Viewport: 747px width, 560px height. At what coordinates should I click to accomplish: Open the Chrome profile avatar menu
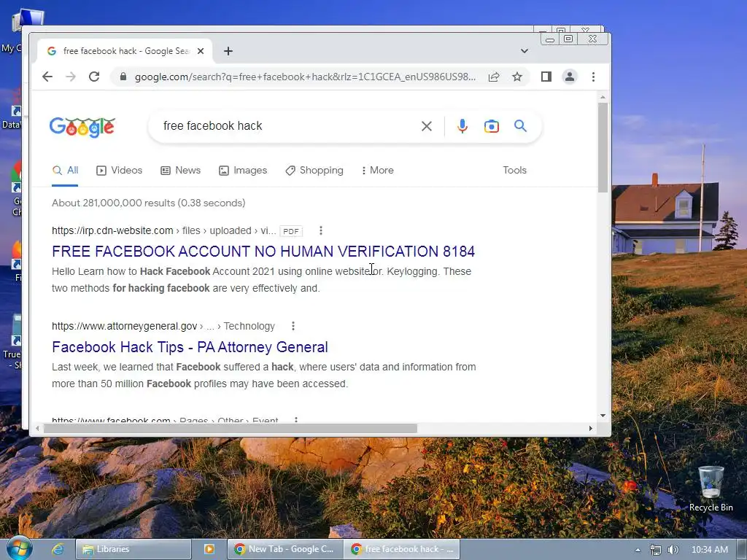tap(569, 77)
